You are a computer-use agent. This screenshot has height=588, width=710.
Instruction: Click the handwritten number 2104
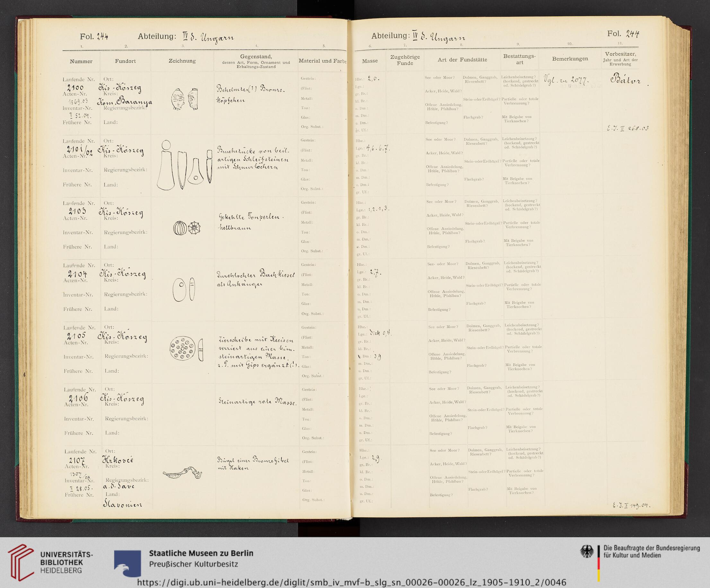point(77,274)
